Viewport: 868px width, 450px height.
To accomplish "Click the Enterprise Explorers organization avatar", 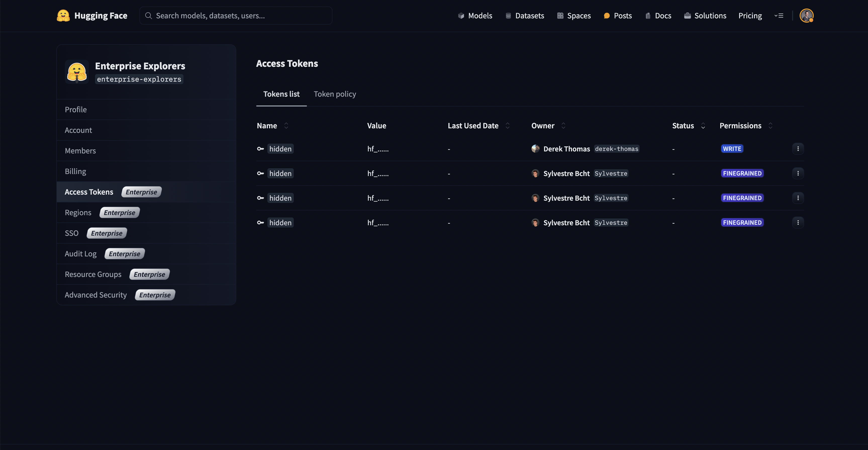I will click(77, 72).
